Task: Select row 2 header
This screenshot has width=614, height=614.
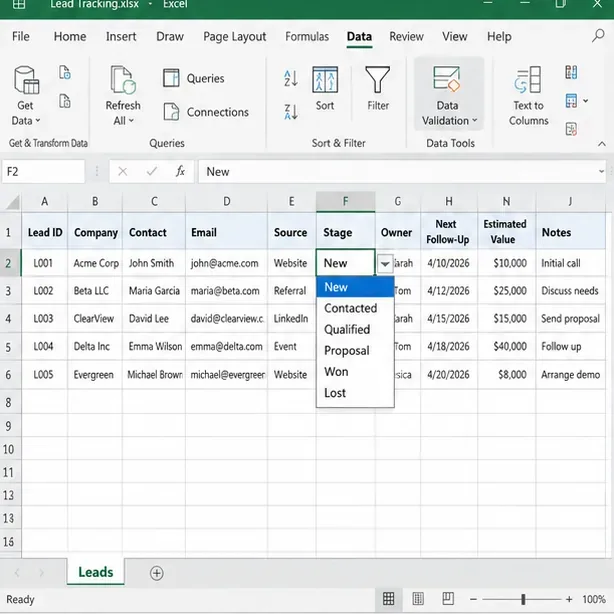Action: click(x=9, y=263)
